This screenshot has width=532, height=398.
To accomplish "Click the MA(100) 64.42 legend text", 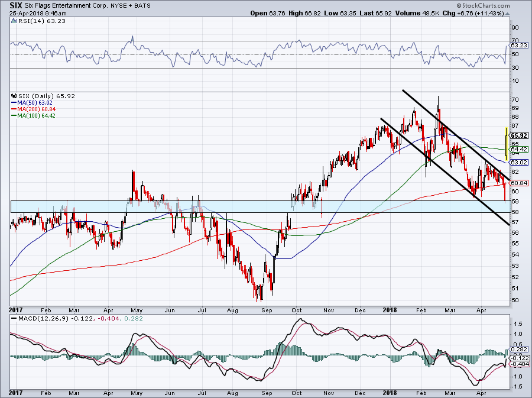I will pyautogui.click(x=37, y=116).
